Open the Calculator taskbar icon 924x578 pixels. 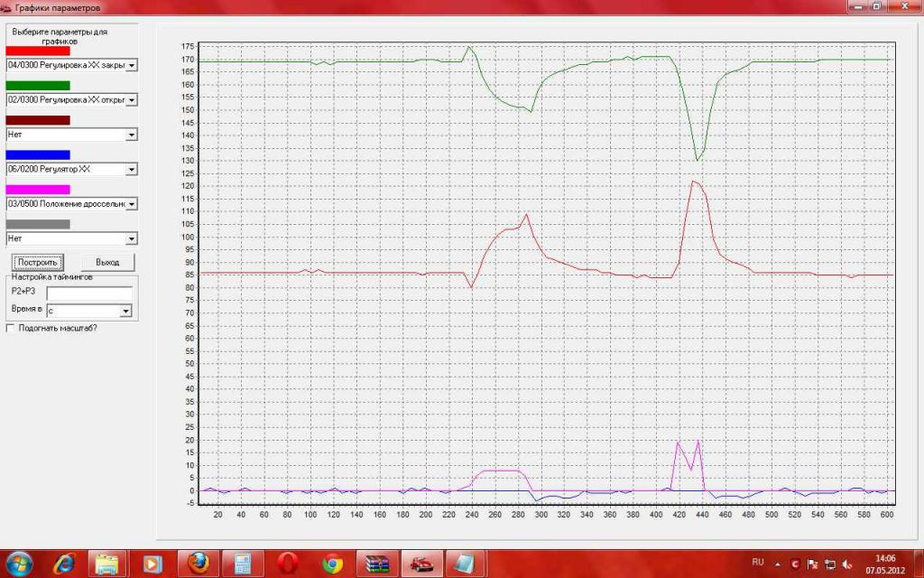pyautogui.click(x=243, y=564)
